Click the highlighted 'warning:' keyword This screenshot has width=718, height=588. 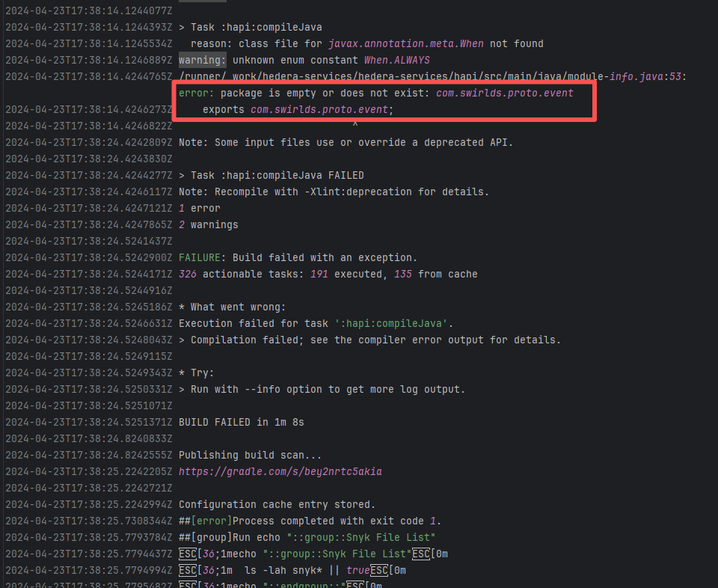click(x=202, y=60)
